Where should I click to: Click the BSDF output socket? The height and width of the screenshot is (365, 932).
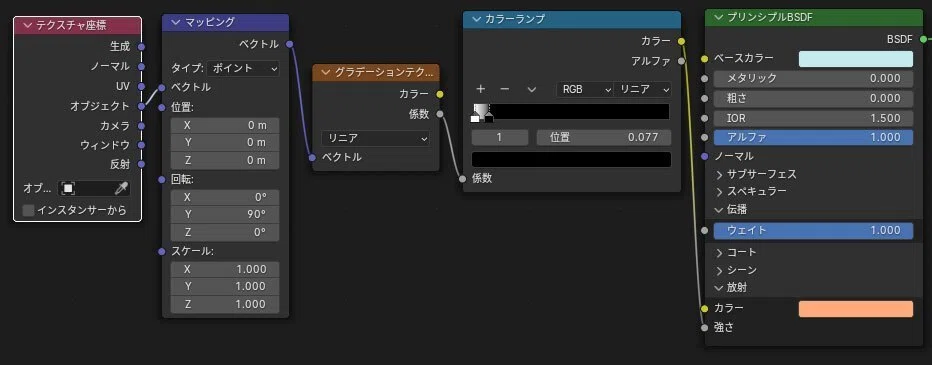coord(923,39)
